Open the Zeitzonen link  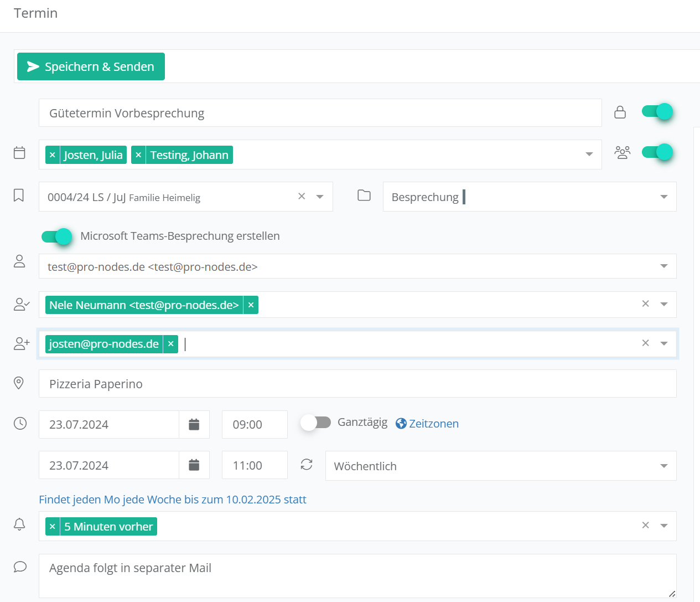coord(433,424)
